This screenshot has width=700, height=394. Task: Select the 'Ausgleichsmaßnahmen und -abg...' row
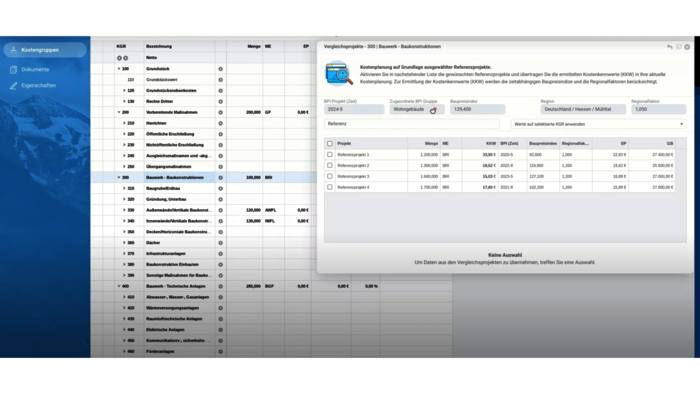(179, 156)
